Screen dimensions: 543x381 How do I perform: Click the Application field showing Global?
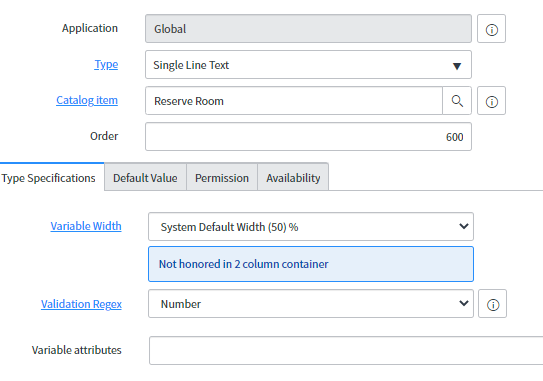(x=308, y=29)
